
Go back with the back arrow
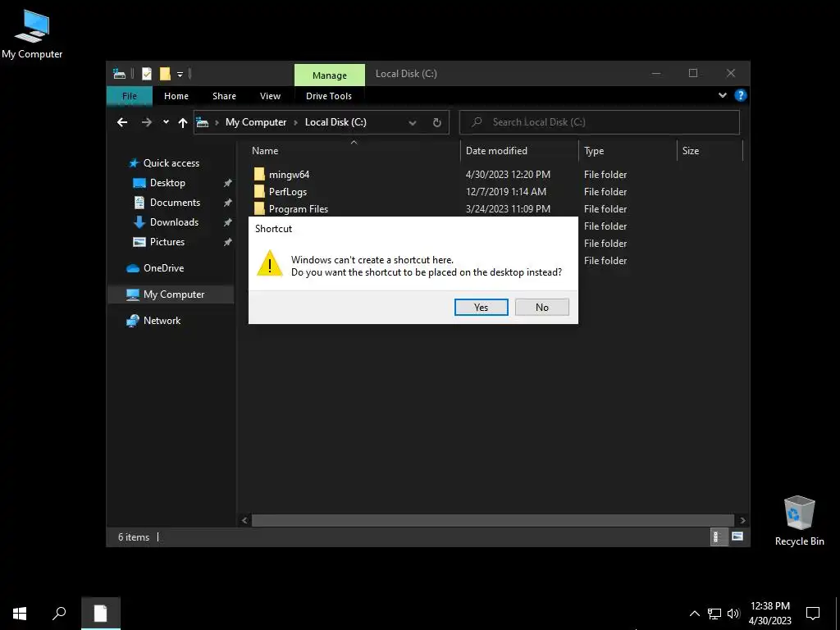point(122,122)
